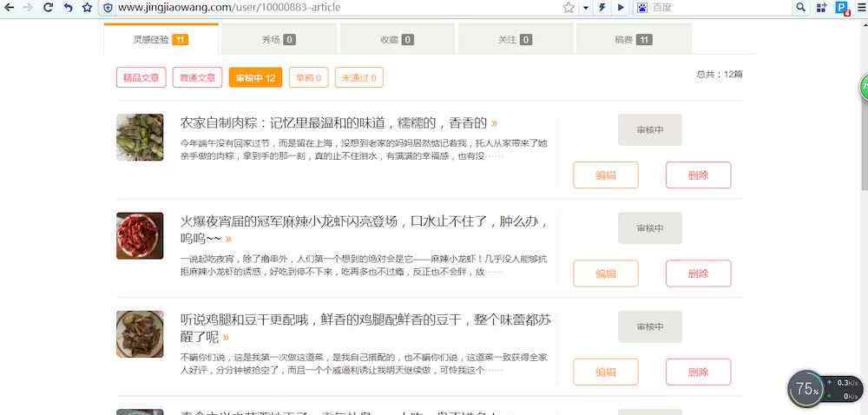Image resolution: width=868 pixels, height=415 pixels.
Task: Click the 审核中 status of the 鸡腿豆干 article
Action: coord(650,327)
